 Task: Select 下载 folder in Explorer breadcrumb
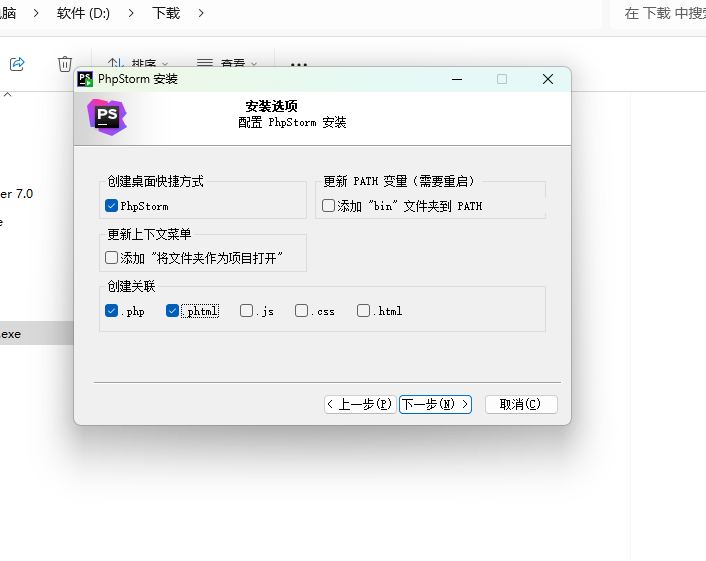(x=166, y=14)
